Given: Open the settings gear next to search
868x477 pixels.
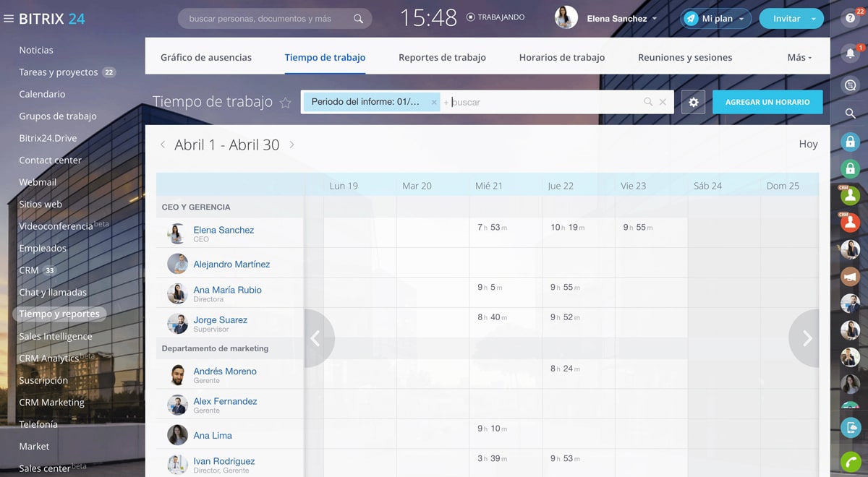Looking at the screenshot, I should tap(694, 103).
